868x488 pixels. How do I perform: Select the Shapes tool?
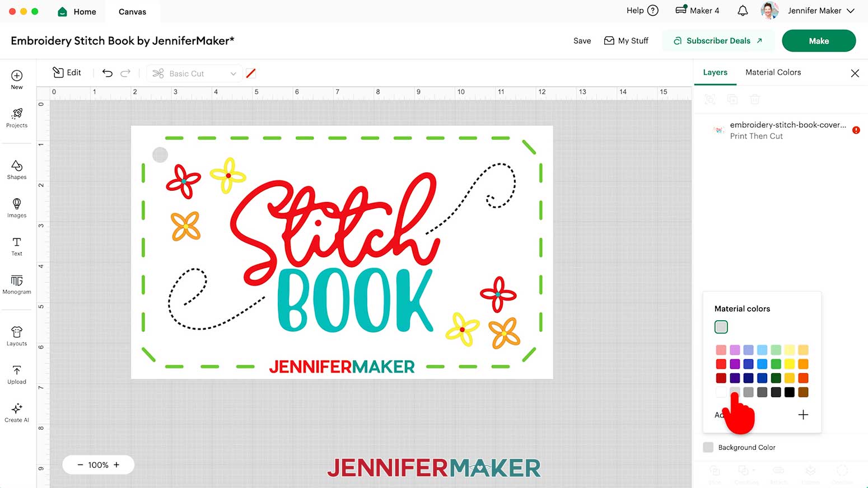tap(17, 170)
